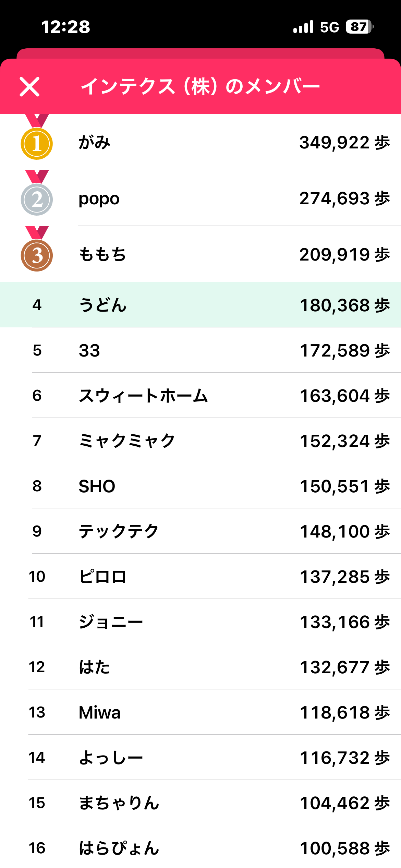Tap the cellular signal strength icon
This screenshot has width=401, height=868.
303,27
